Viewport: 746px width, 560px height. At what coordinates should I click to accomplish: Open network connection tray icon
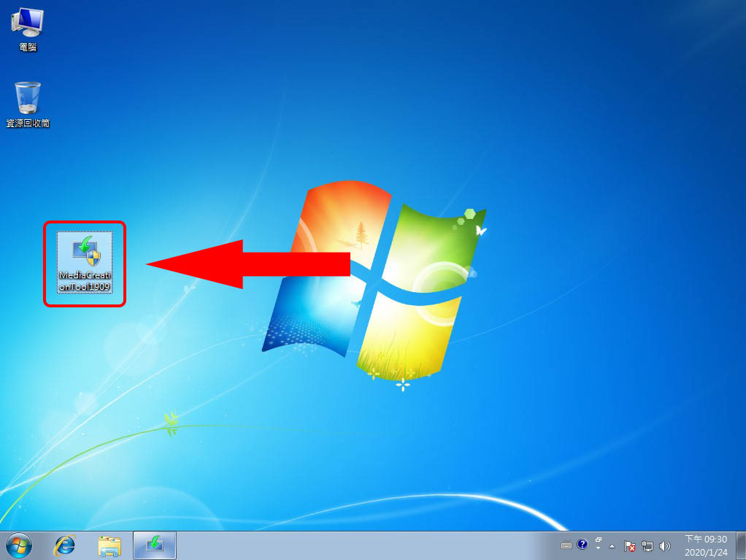(647, 546)
